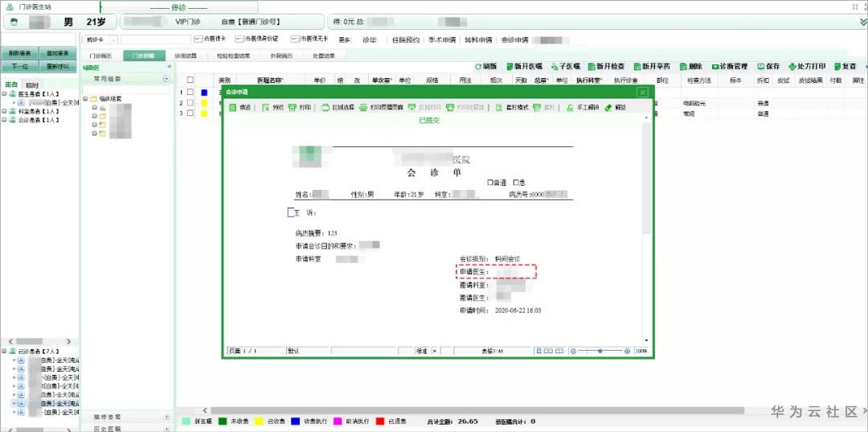Expand the 已诊患者 tree node
Screen dimensions: 868x432
[5, 352]
